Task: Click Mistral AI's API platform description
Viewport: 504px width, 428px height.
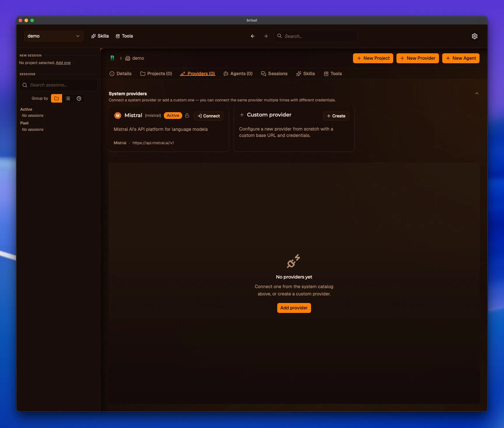Action: pyautogui.click(x=161, y=129)
